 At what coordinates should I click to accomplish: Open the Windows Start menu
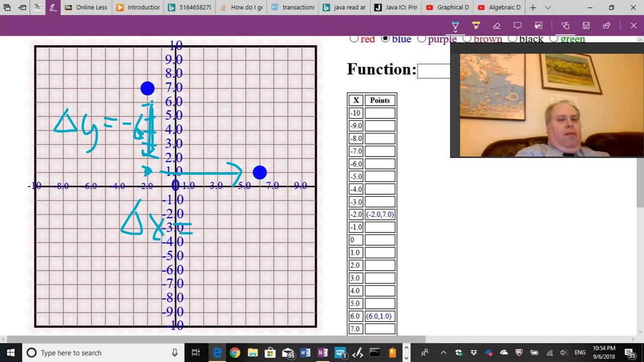coord(11,352)
